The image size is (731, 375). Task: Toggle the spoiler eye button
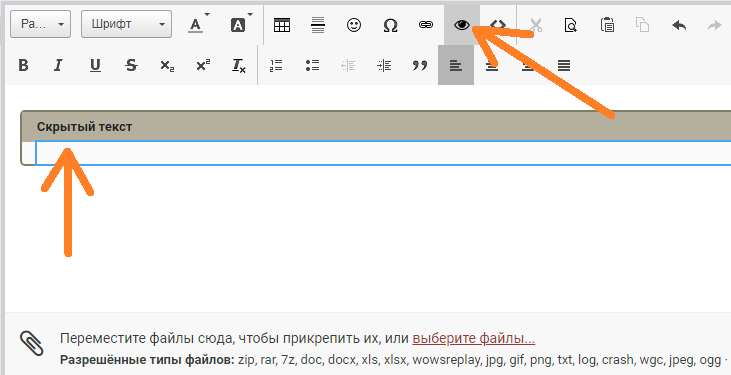pos(462,25)
